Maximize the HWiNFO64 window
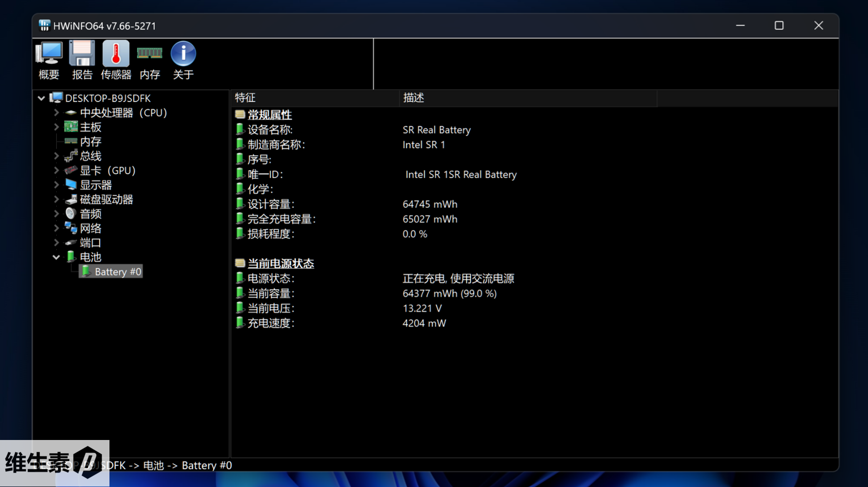868x487 pixels. coord(779,26)
